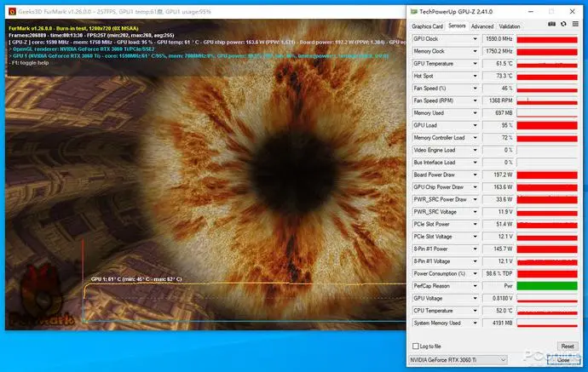Screen dimensions: 588x372
Task: Click the green PerfCap Reason graph bar
Action: (547, 286)
